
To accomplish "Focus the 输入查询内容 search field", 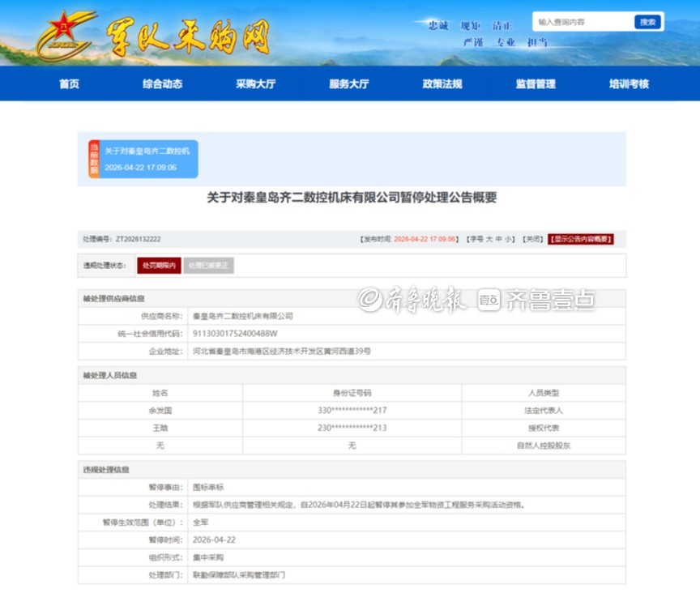I will 582,22.
